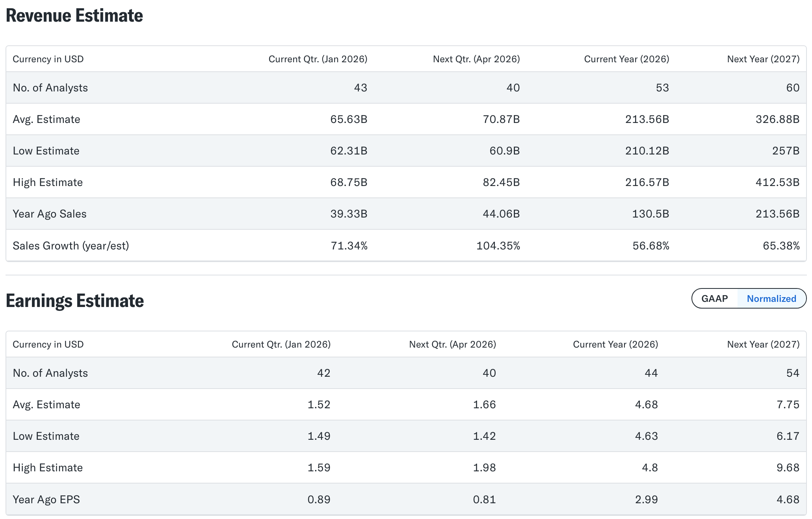Click sales growth 56.68%
The image size is (812, 519).
click(651, 246)
